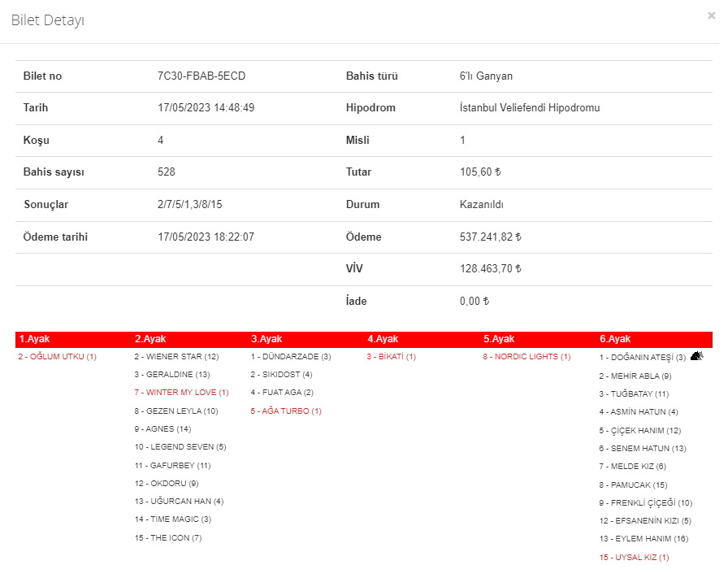Click 9 - AGNES (14)
The height and width of the screenshot is (578, 728).
coord(163,429)
